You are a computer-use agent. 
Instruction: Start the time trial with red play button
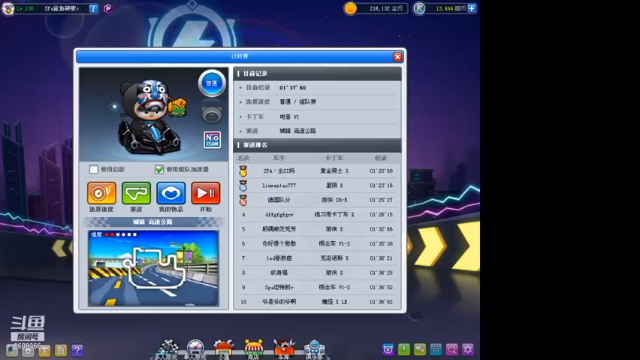pos(206,193)
